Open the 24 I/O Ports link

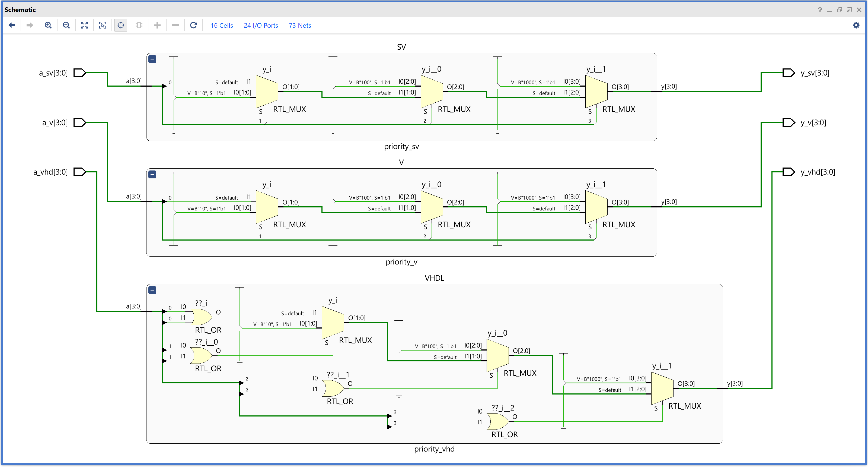point(261,26)
